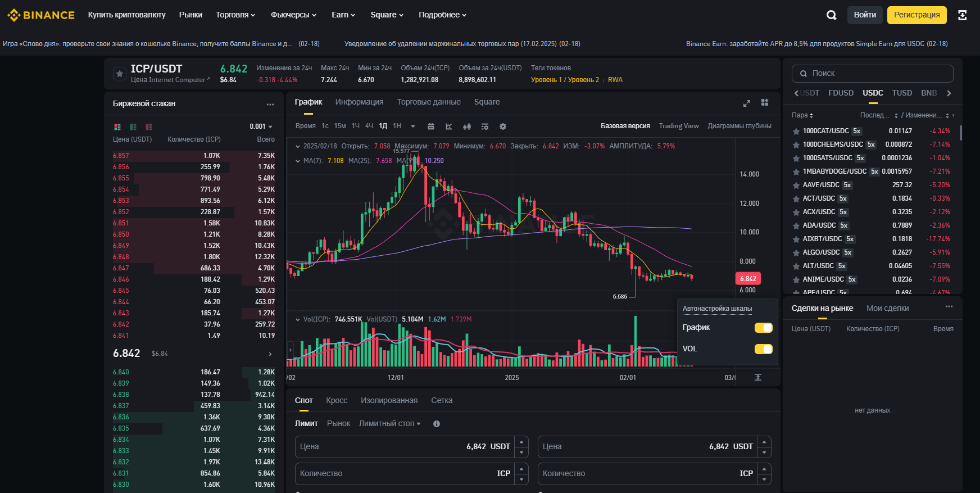Favorite 1000CAT/USDC with its star
This screenshot has height=493, width=980.
(x=796, y=132)
